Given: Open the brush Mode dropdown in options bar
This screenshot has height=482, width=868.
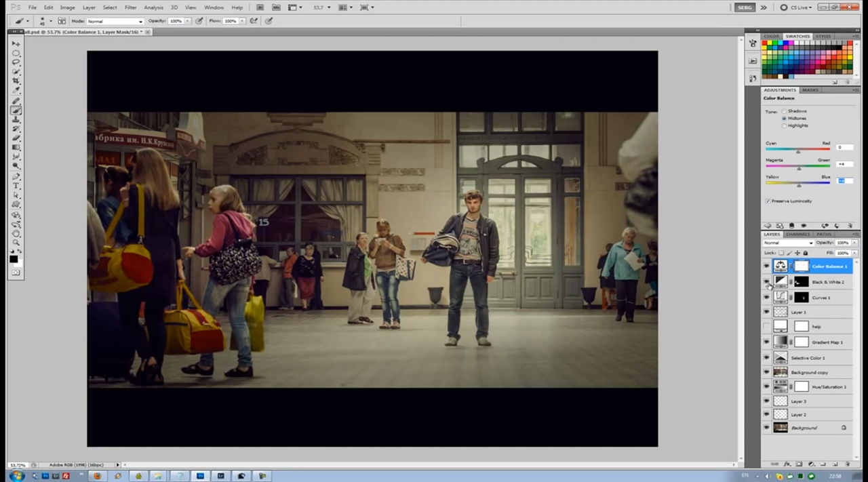Looking at the screenshot, I should [x=115, y=21].
